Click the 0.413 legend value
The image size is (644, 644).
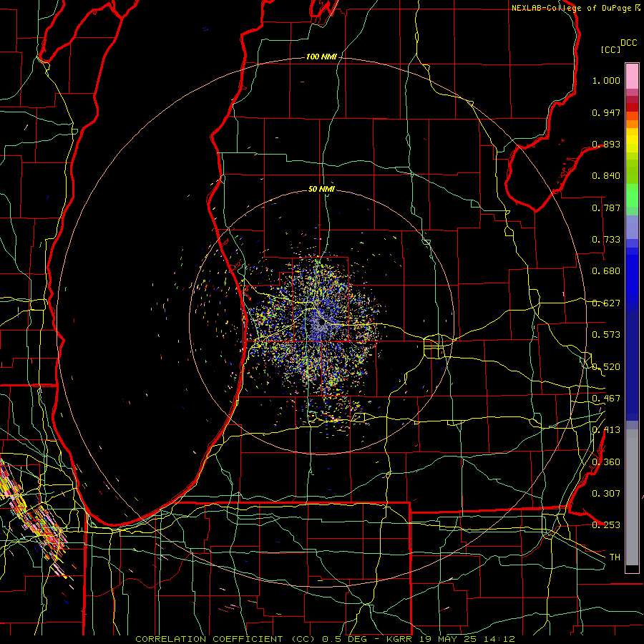point(606,430)
